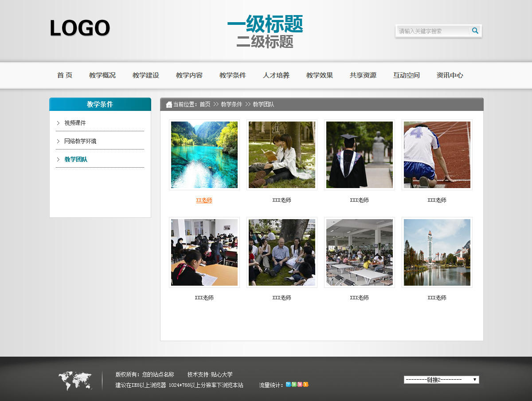Click the orange XX老师 link
This screenshot has width=532, height=401.
(x=204, y=200)
